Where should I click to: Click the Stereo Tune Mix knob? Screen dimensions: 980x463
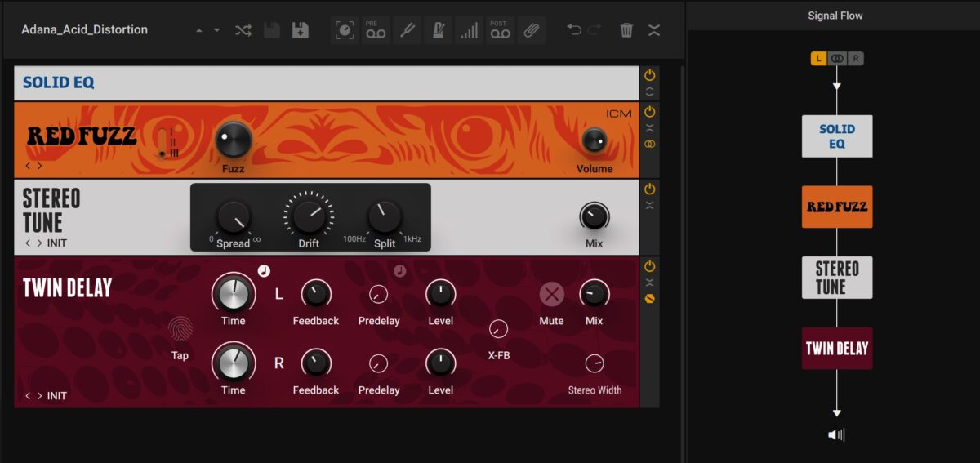tap(594, 217)
